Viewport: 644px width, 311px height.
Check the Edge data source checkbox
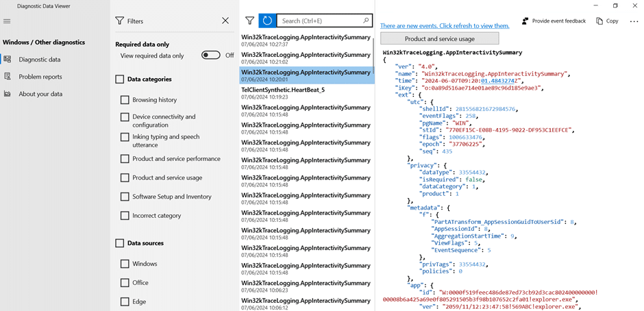point(125,301)
